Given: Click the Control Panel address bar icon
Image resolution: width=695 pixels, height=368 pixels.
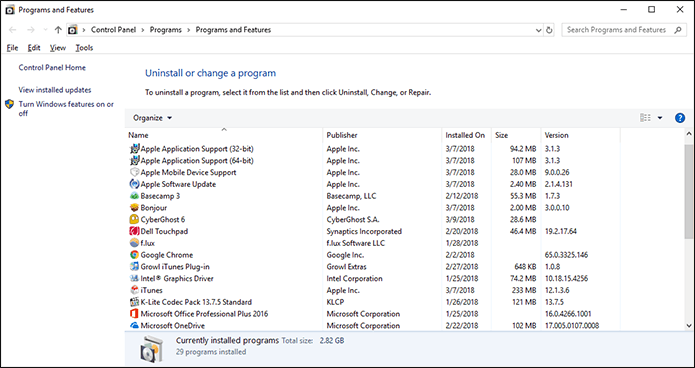Looking at the screenshot, I should pos(72,30).
